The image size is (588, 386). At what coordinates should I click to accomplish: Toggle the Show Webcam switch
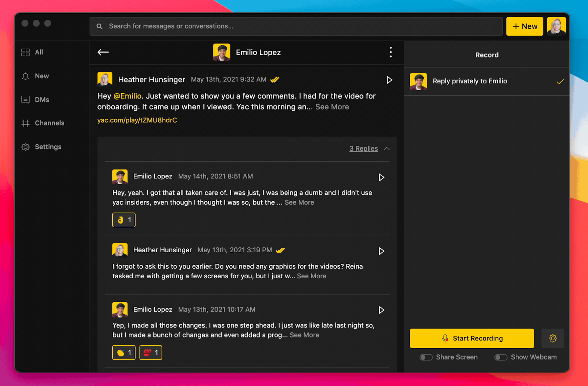[501, 357]
